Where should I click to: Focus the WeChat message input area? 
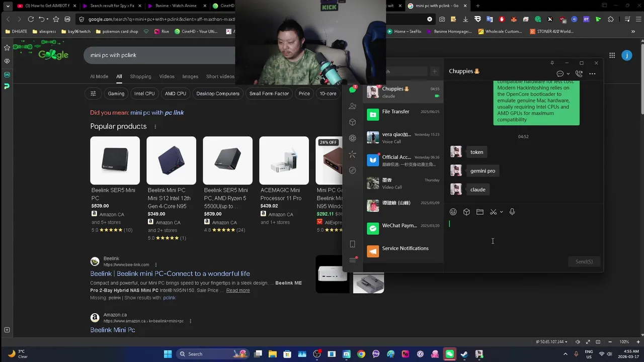point(523,236)
